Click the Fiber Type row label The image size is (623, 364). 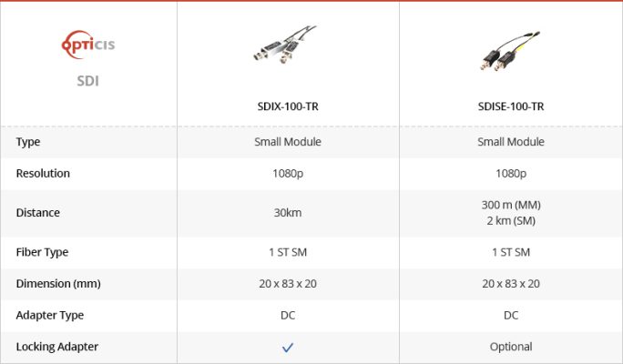point(42,252)
